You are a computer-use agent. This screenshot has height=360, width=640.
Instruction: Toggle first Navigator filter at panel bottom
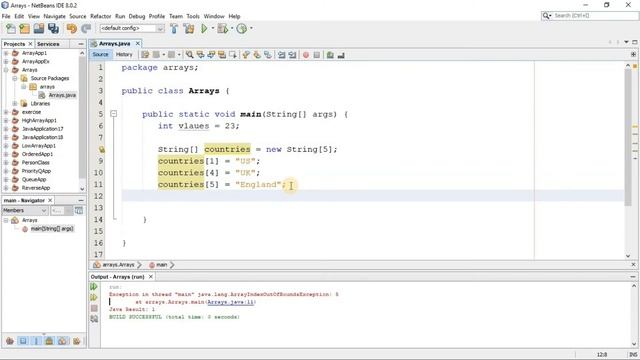(10, 341)
